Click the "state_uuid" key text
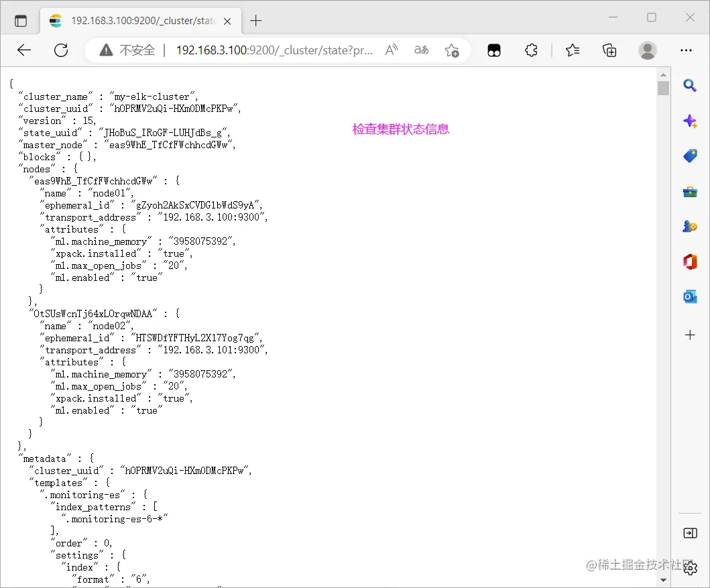Screen dimensions: 710x588 point(50,133)
